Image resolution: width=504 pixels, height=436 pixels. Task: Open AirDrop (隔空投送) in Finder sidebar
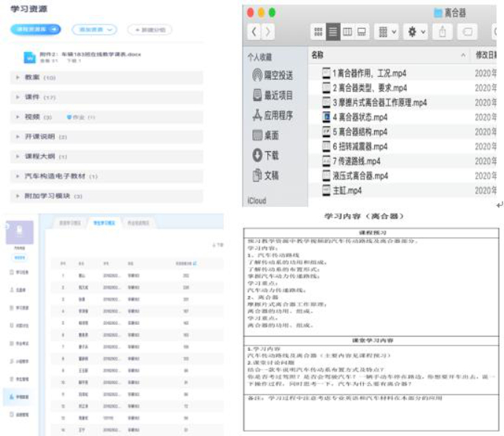point(272,76)
